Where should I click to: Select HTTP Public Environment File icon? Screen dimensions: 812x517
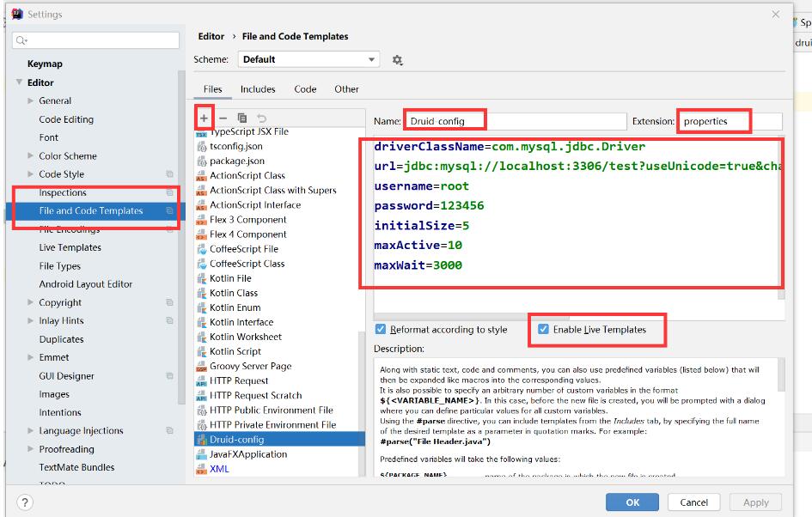(x=202, y=411)
